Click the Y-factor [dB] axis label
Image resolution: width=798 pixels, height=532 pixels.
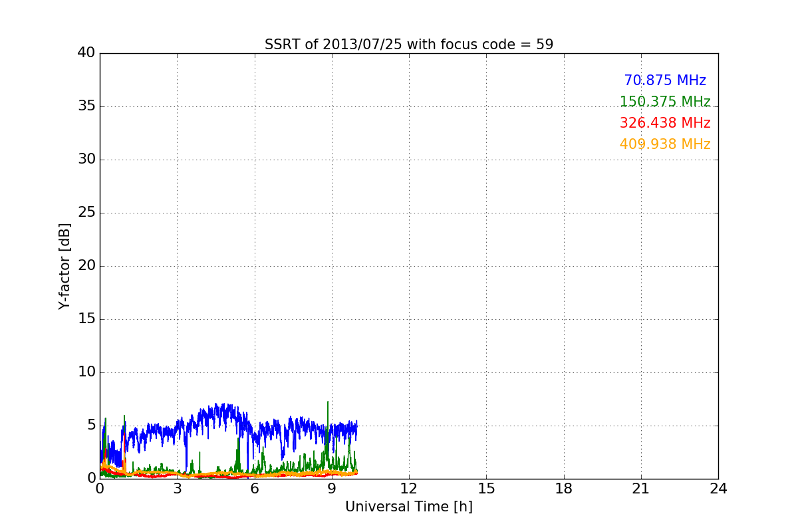65,266
